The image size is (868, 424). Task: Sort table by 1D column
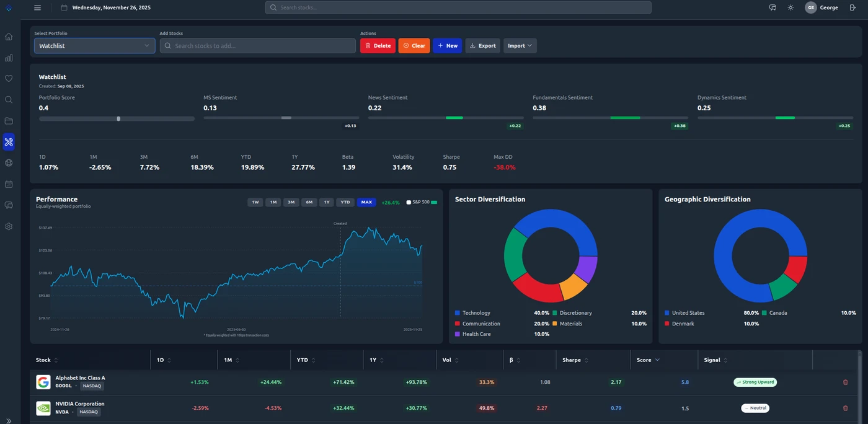point(164,360)
